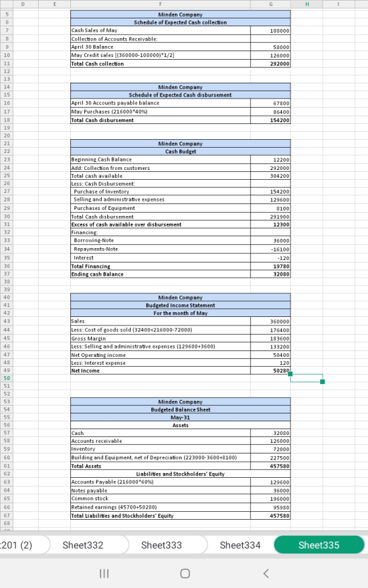Select column I header

338,4
